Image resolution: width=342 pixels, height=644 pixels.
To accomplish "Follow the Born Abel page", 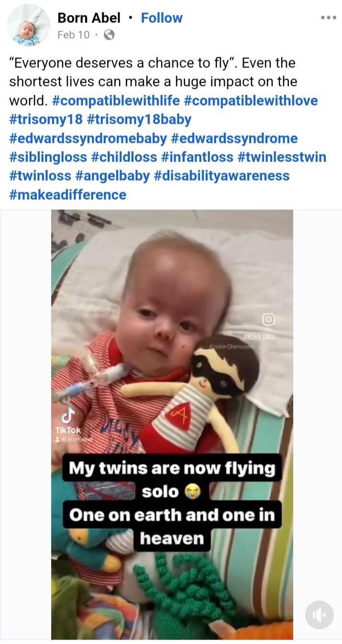I will (162, 18).
